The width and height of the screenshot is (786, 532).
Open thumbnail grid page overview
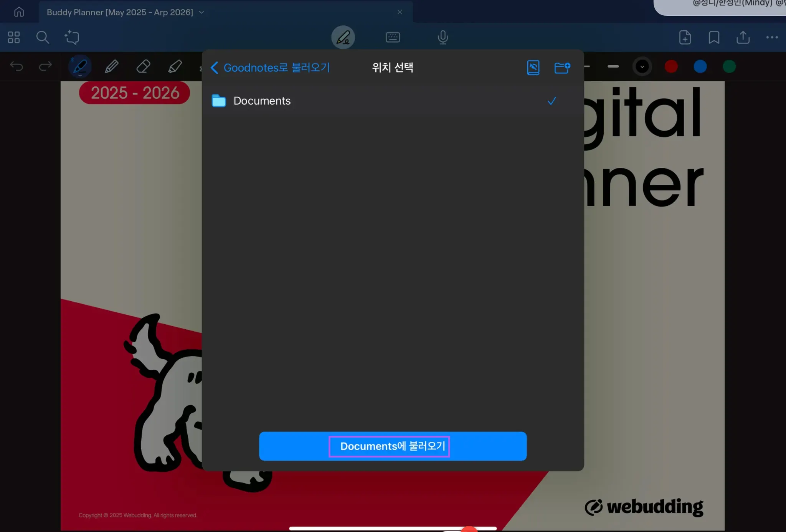[x=14, y=37]
